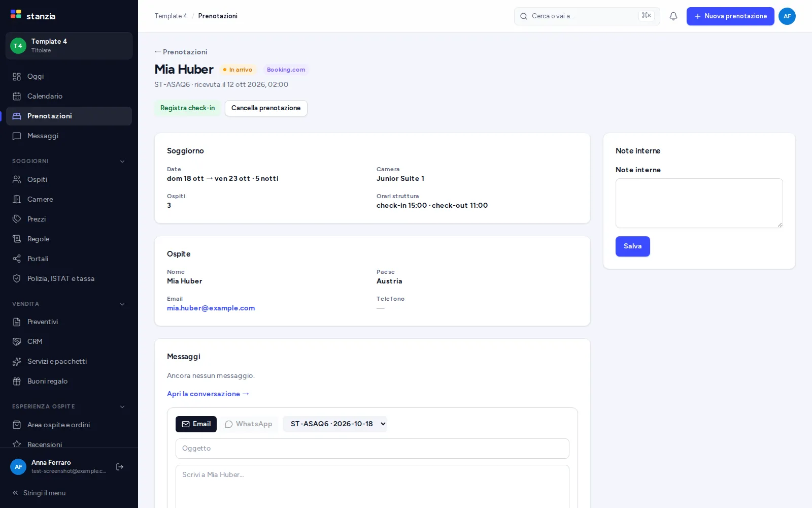Focus the Note interne text area
Viewport: 812px width, 508px height.
coord(699,203)
